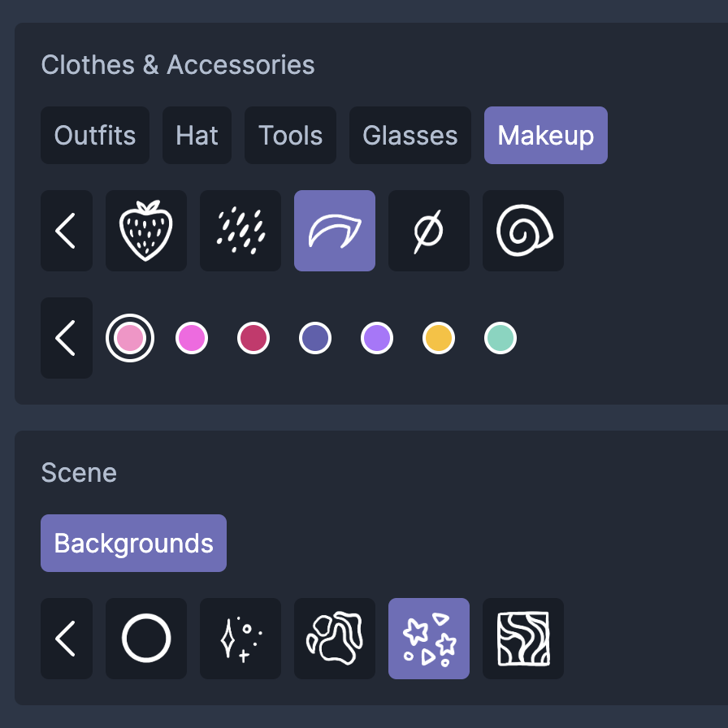Select the stars and triangles background
Screen dimensions: 728x728
(x=429, y=639)
